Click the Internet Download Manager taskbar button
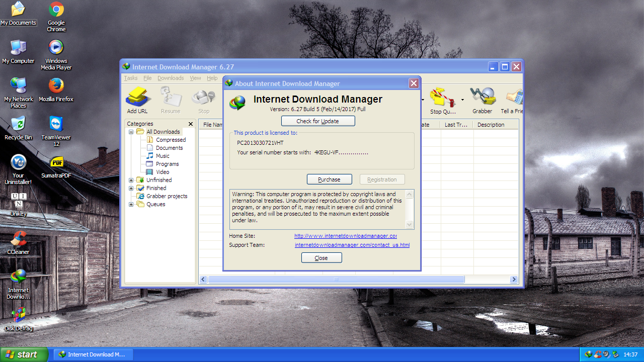644x362 pixels. click(x=93, y=354)
